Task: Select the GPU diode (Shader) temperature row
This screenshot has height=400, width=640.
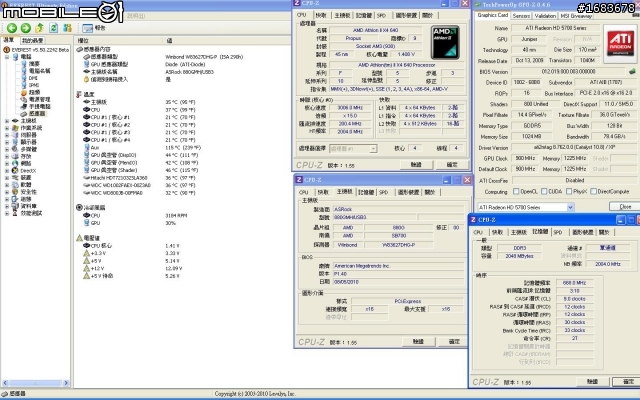Action: (x=141, y=170)
